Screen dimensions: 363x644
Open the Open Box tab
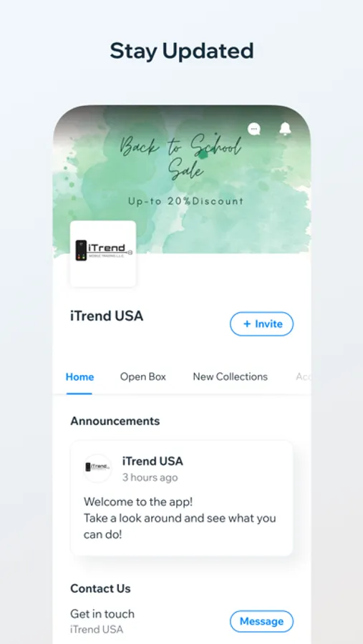143,376
